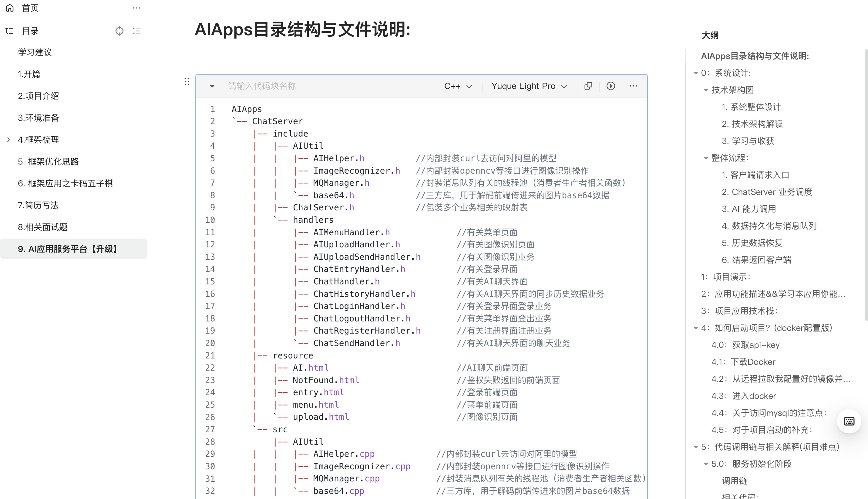Jump to 2. 技术架构解读 in the outline
The height and width of the screenshot is (499, 868).
[752, 124]
